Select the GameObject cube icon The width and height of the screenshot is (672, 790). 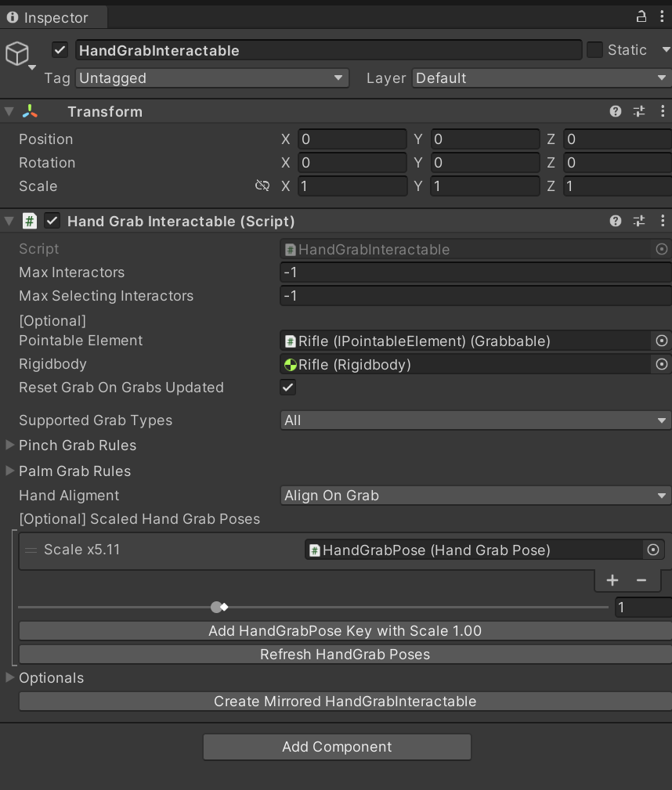17,53
